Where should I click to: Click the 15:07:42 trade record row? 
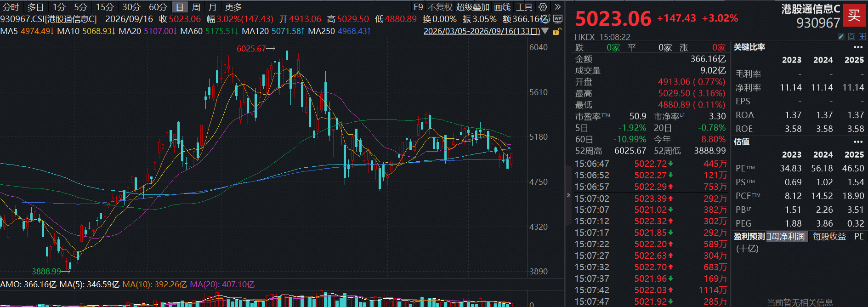[651, 290]
